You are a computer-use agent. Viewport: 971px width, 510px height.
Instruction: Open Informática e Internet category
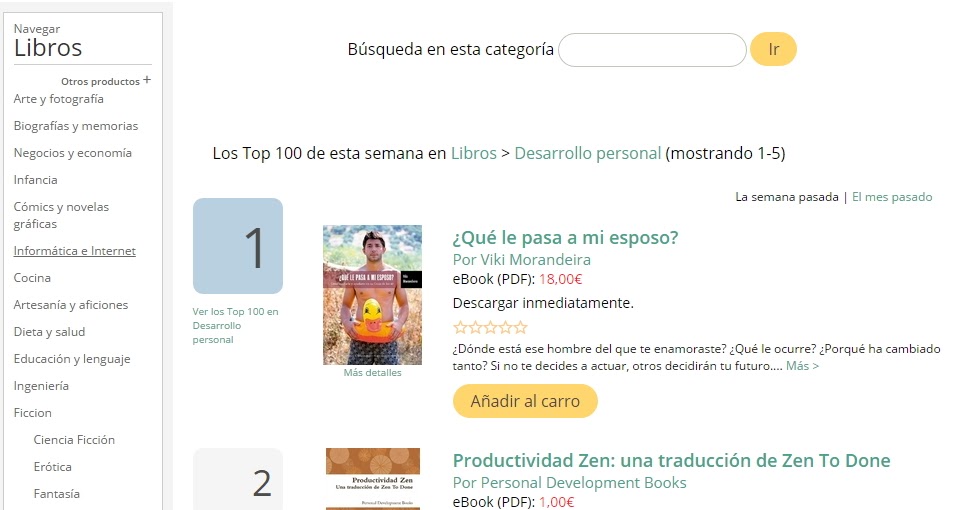coord(74,251)
